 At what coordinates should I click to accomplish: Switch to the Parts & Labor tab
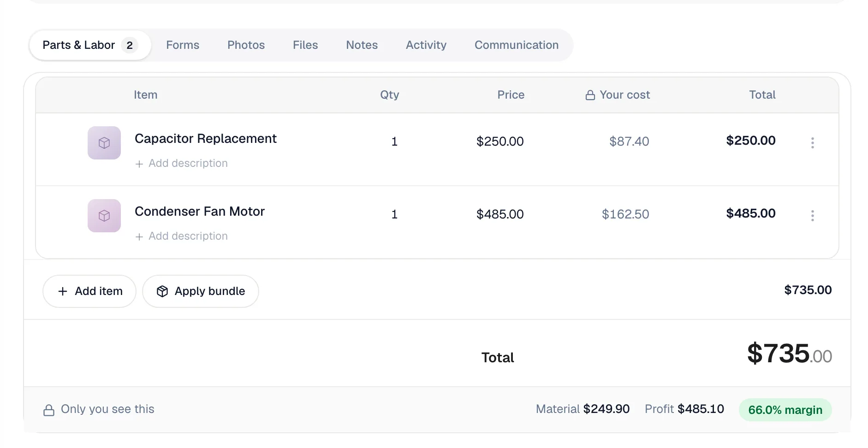pyautogui.click(x=90, y=45)
